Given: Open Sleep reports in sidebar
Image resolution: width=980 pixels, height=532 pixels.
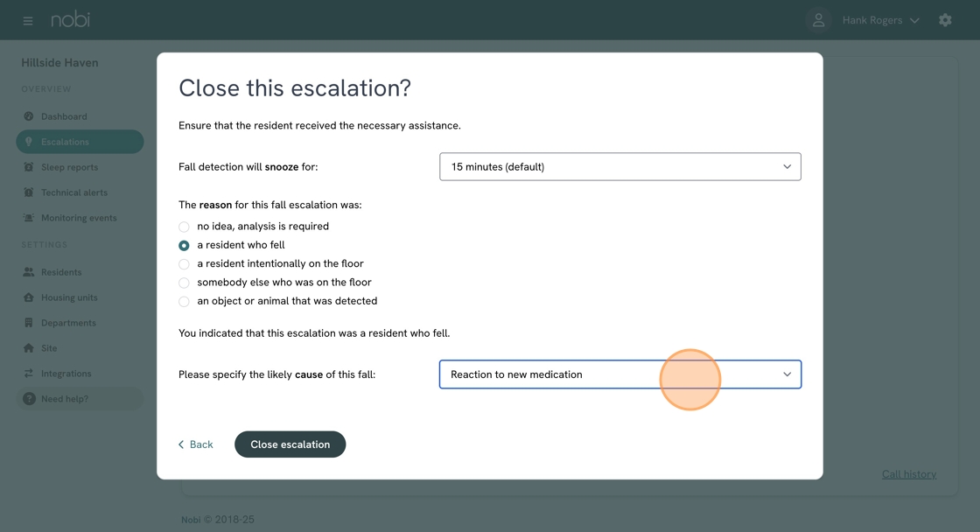Looking at the screenshot, I should (80, 167).
